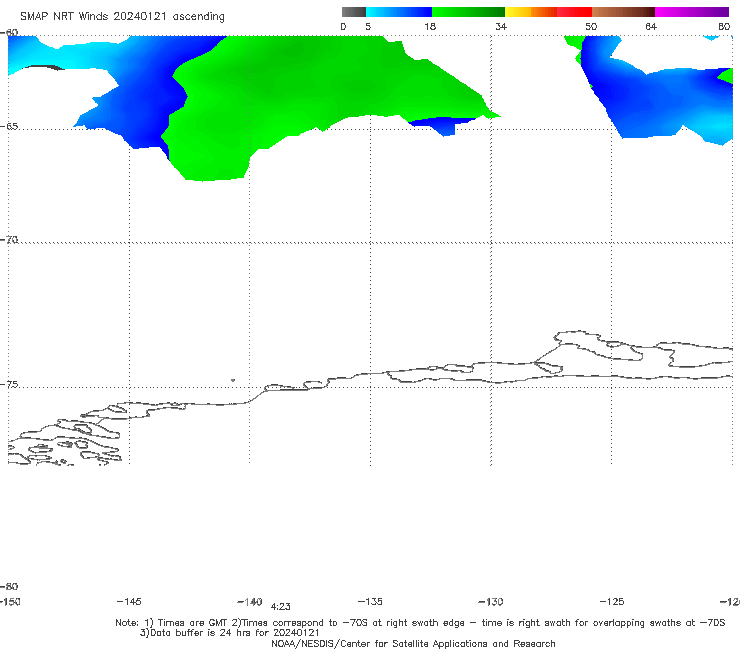The image size is (740, 650).
Task: Click the gray segment of the color bar
Action: click(354, 12)
